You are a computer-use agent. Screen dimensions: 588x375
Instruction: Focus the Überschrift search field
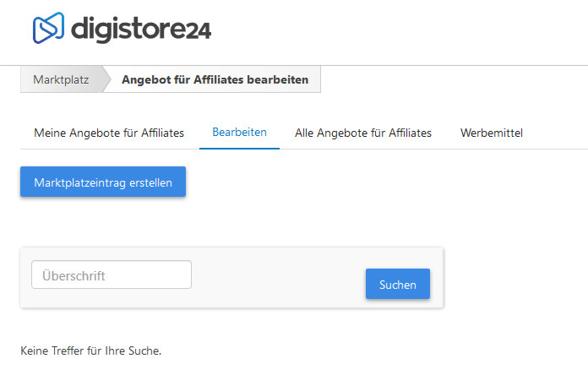click(x=112, y=274)
